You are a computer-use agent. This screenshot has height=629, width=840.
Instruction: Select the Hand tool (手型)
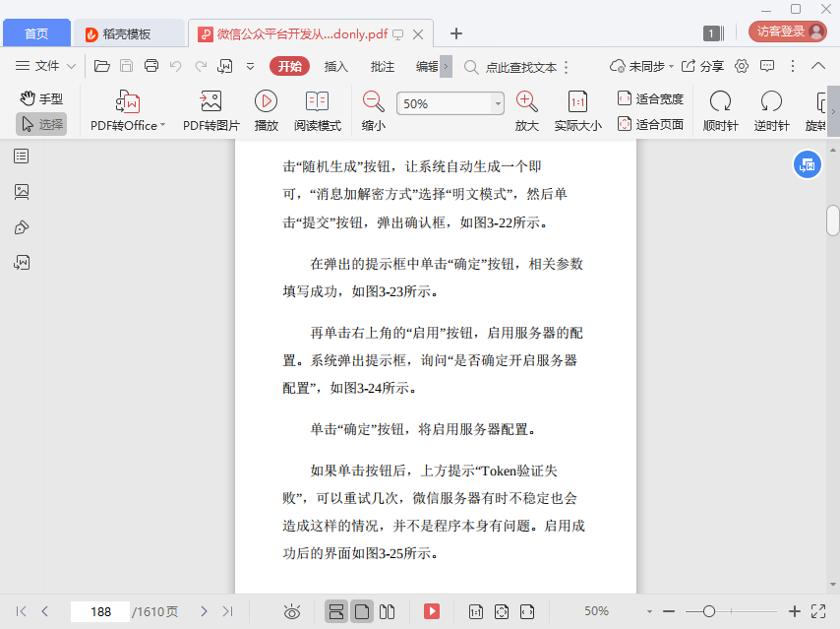pyautogui.click(x=41, y=98)
